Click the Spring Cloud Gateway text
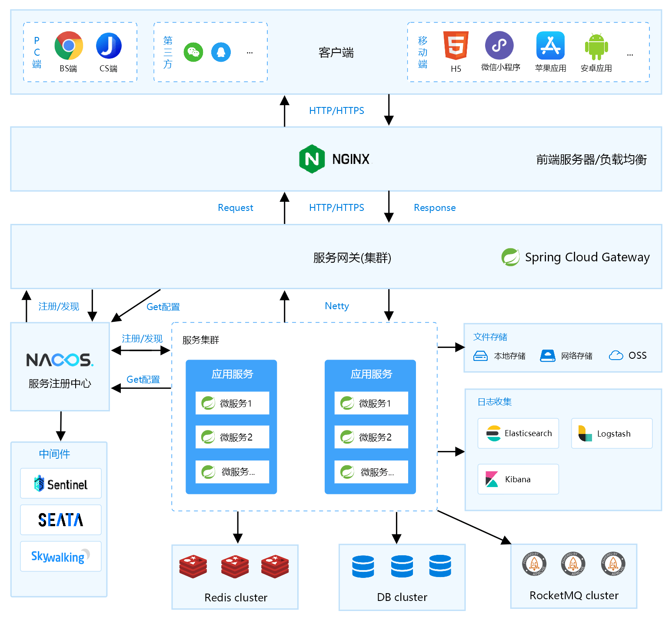672x624 pixels. (587, 257)
